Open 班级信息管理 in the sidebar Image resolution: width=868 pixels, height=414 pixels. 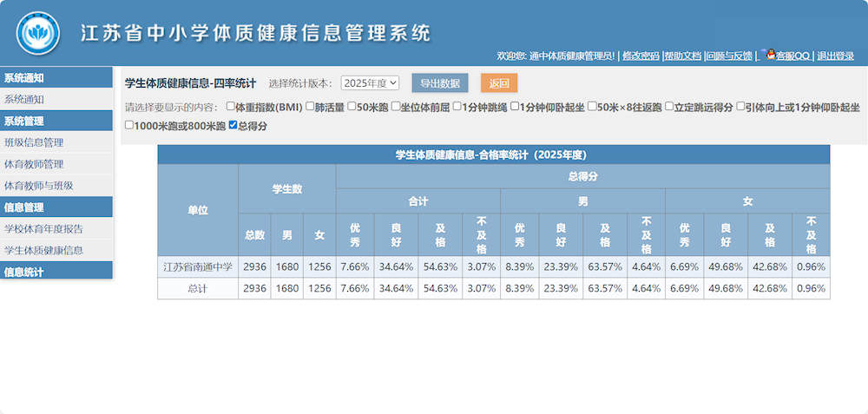pos(34,142)
